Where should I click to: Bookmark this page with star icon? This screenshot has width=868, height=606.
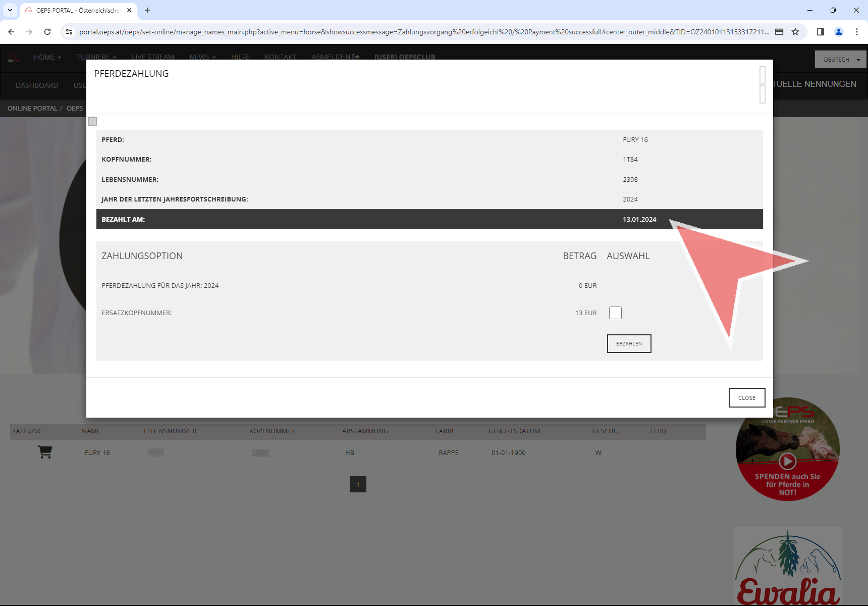pos(795,32)
